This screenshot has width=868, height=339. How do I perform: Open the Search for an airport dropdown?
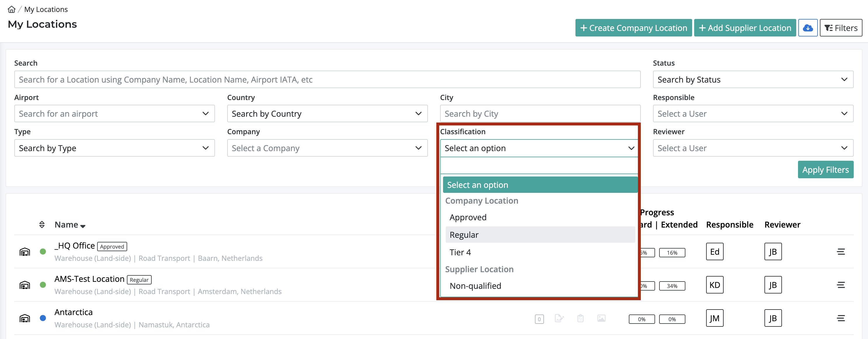click(x=114, y=114)
